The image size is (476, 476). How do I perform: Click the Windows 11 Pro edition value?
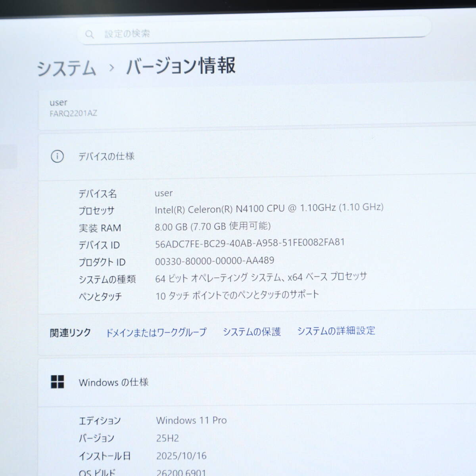point(192,420)
